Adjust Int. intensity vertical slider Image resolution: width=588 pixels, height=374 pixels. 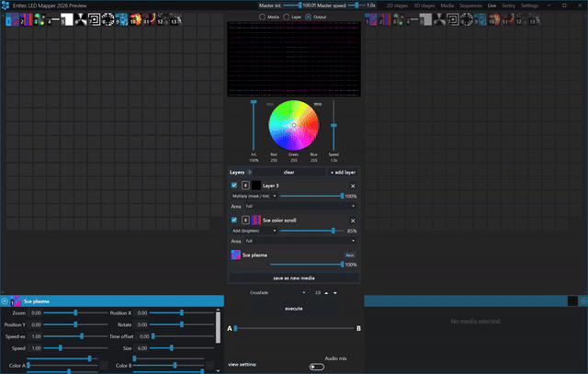coord(254,126)
